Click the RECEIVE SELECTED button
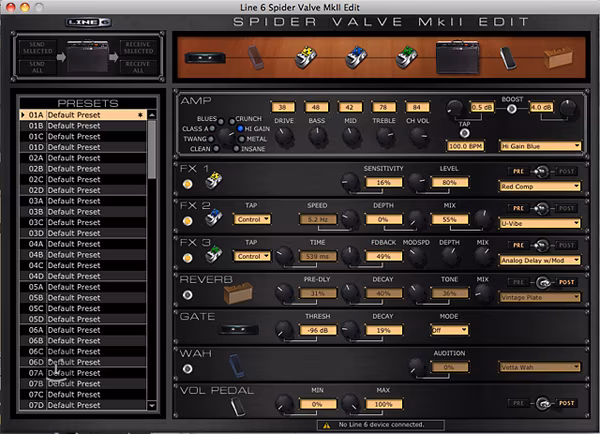This screenshot has height=434, width=600. coord(139,48)
